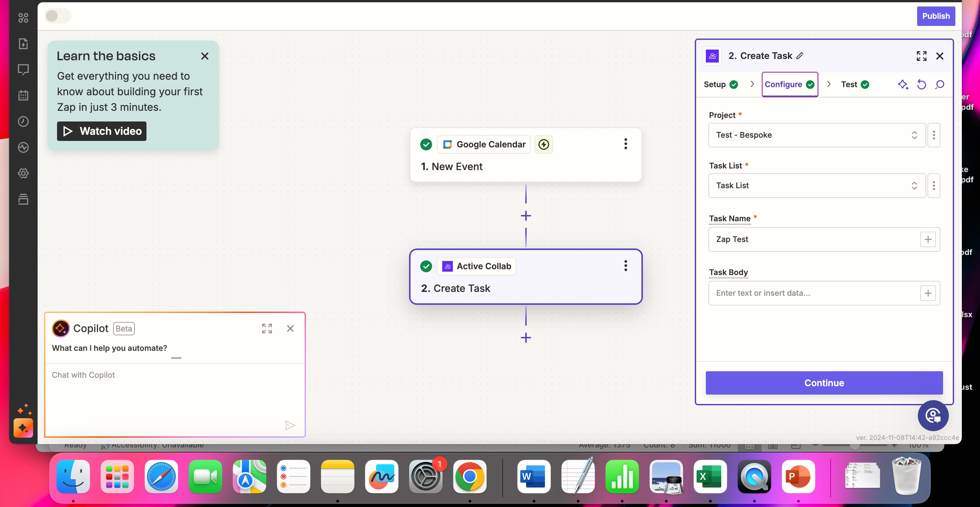Viewport: 980px width, 507px height.
Task: Rename step with pencil edit icon
Action: pyautogui.click(x=800, y=56)
